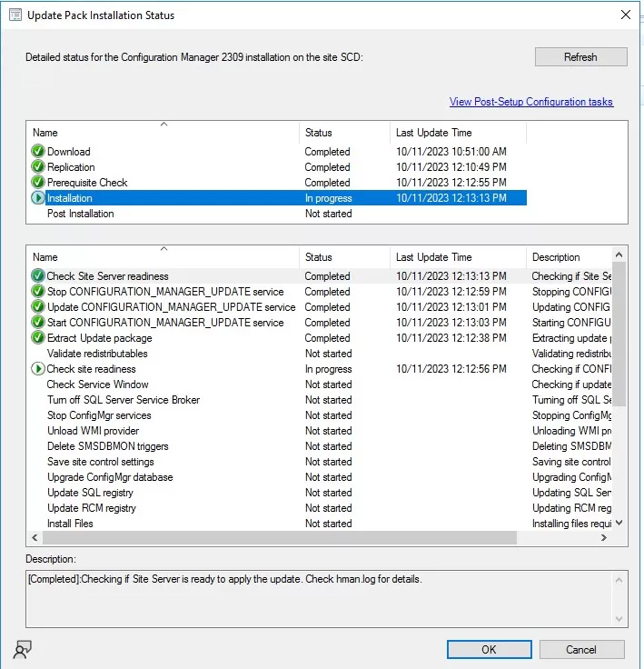This screenshot has width=644, height=669.
Task: Click up arrow of Description box scrollbar
Action: [619, 580]
